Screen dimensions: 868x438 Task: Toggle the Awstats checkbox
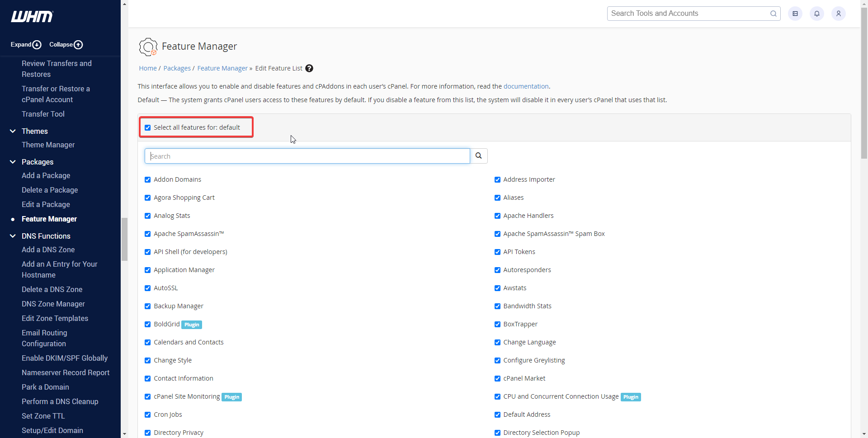tap(497, 288)
